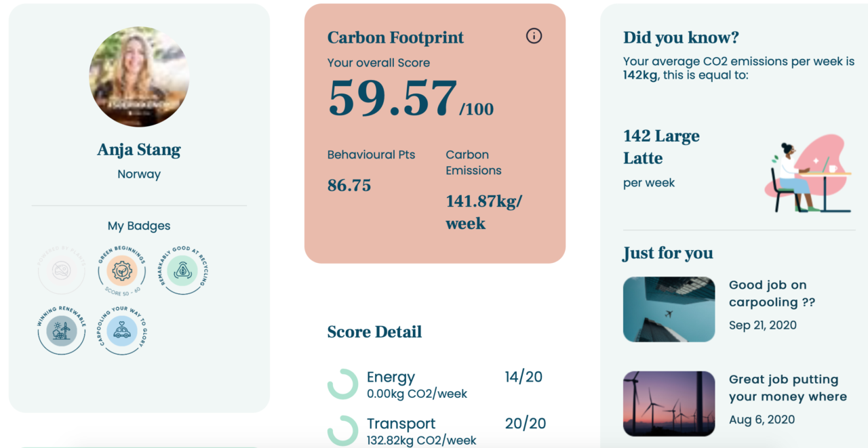Open the airplane article thumbnail

pyautogui.click(x=669, y=309)
